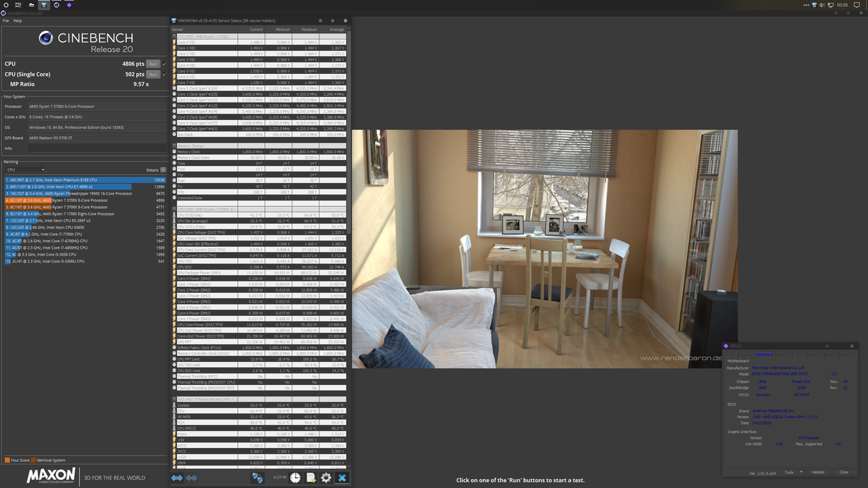Run the CPU Single Core benchmark
This screenshot has width=868, height=488.
coord(153,75)
